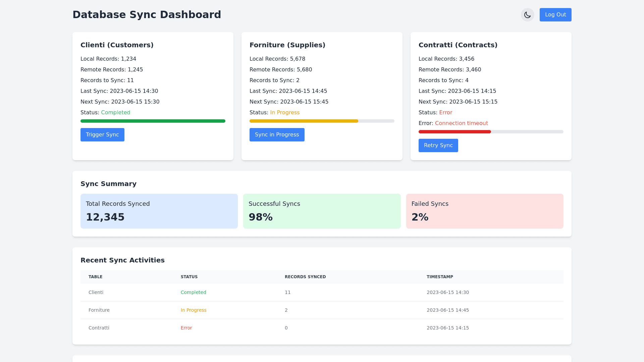
Task: Click the green Clienti progress bar
Action: pyautogui.click(x=153, y=121)
